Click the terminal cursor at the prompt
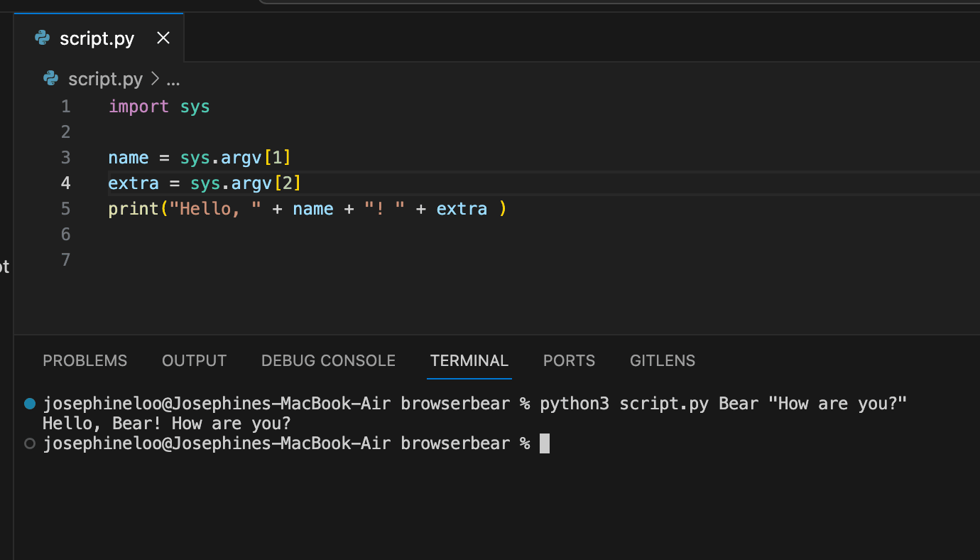The height and width of the screenshot is (560, 980). click(545, 443)
